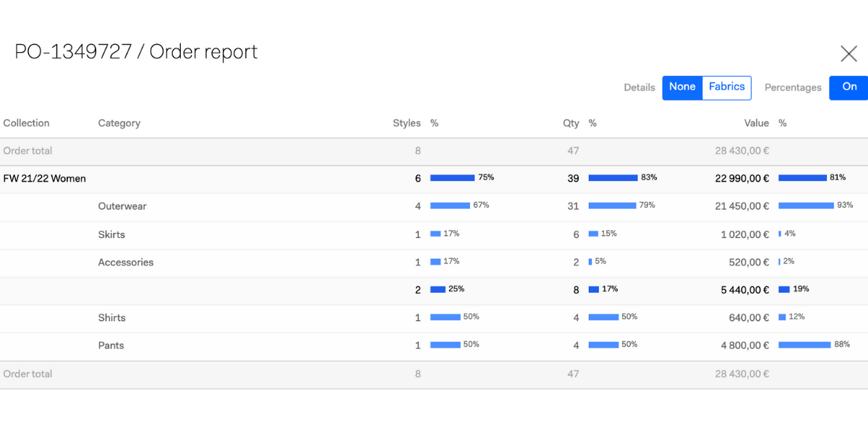This screenshot has height=434, width=868.
Task: Click the PO-1349727 Order report title
Action: click(x=136, y=52)
